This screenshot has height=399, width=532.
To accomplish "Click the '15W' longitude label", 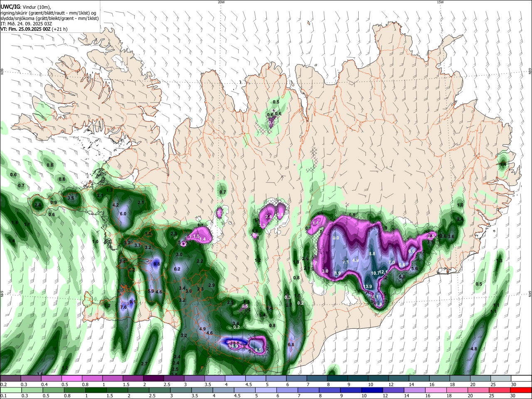I will coord(440,2).
